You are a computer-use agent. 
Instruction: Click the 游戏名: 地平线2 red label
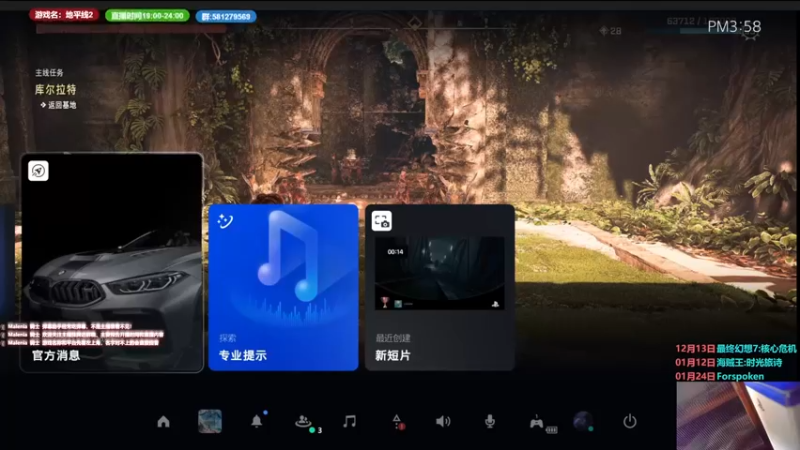point(64,15)
